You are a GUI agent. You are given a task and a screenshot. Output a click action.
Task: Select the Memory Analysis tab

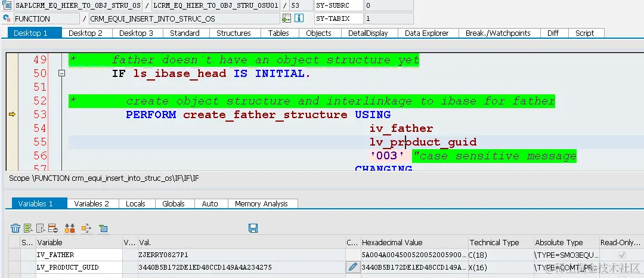pyautogui.click(x=262, y=203)
